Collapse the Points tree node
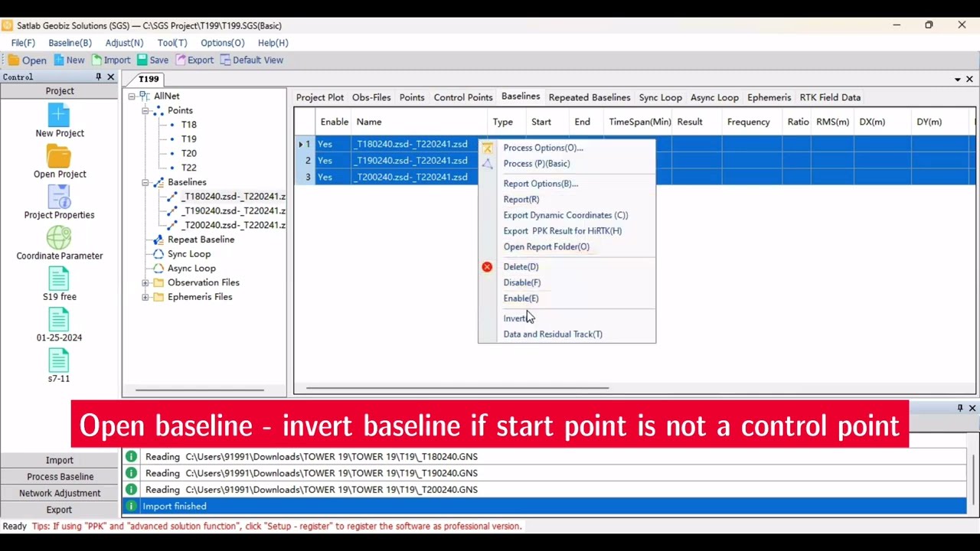980x551 pixels. (x=145, y=111)
